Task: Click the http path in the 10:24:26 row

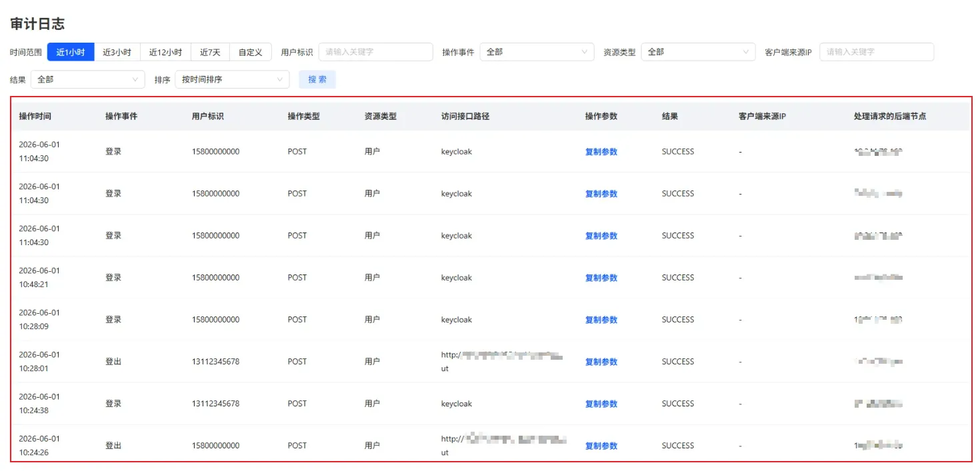Action: click(504, 446)
